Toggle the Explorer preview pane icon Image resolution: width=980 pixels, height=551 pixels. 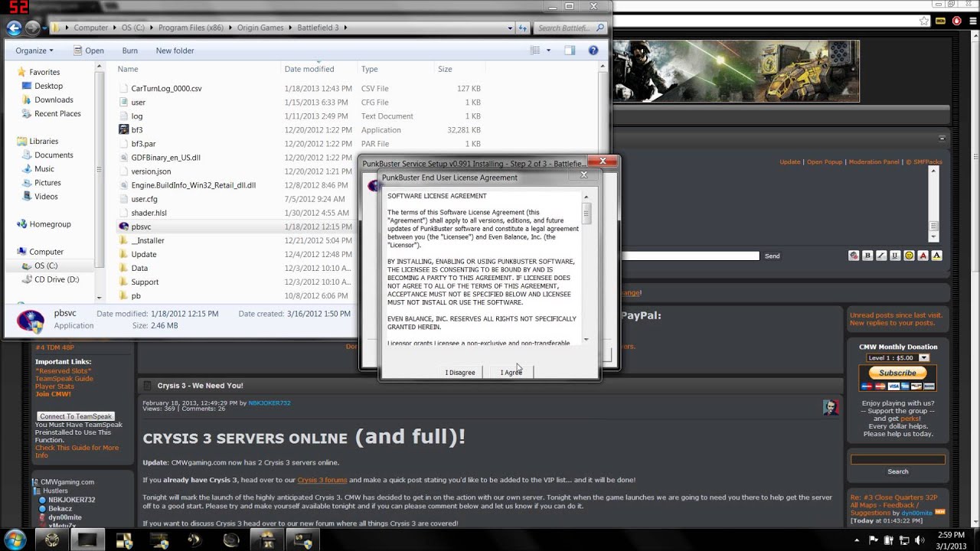(570, 51)
